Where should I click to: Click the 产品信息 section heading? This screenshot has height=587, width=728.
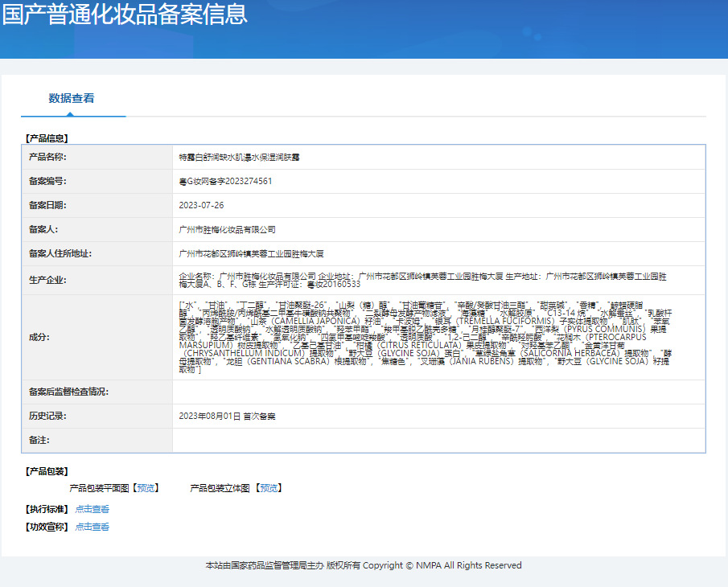(x=47, y=138)
